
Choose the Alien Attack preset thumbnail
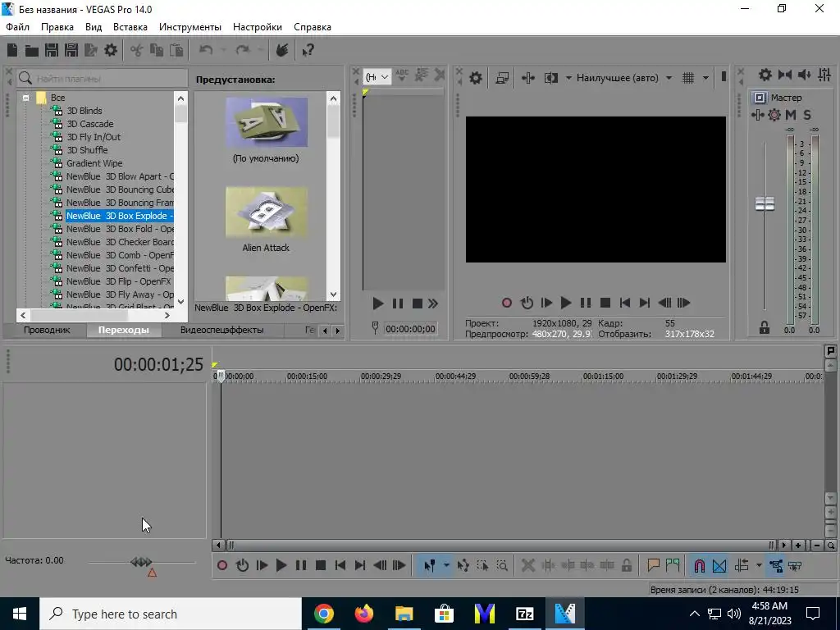267,212
